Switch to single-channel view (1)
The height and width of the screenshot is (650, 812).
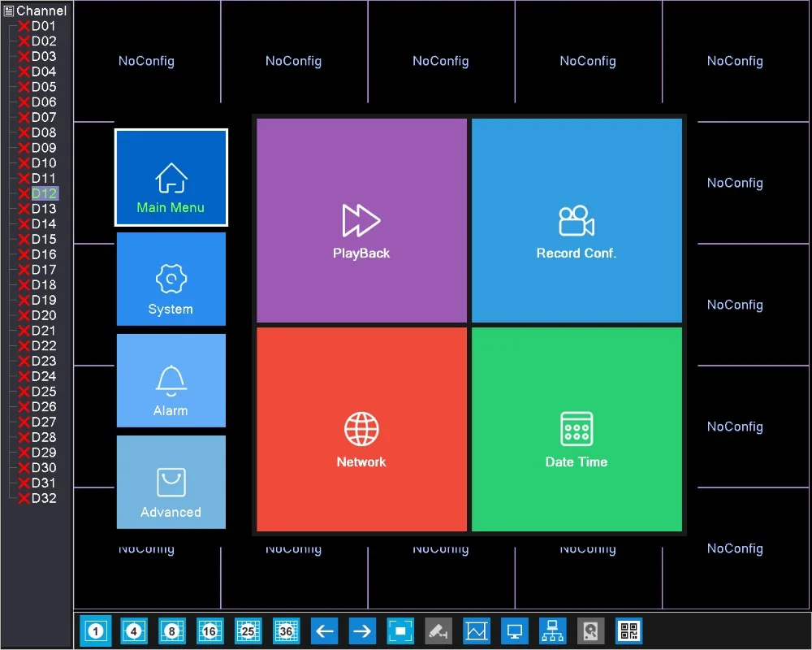pos(96,630)
